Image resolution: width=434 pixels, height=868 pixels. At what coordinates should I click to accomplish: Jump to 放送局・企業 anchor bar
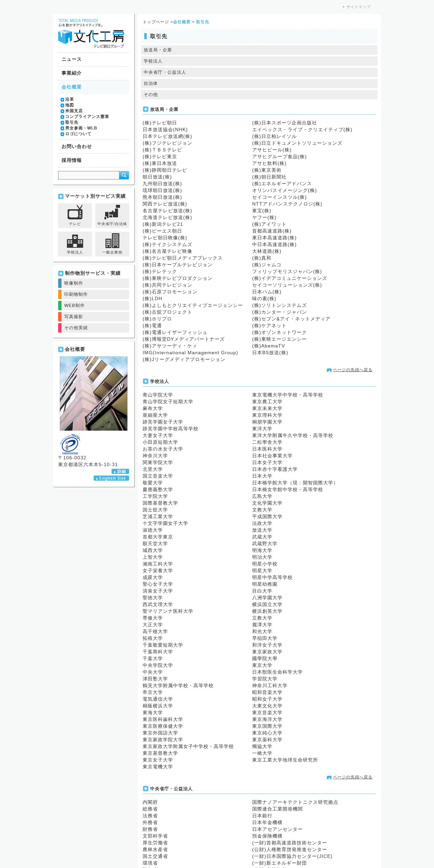click(259, 50)
